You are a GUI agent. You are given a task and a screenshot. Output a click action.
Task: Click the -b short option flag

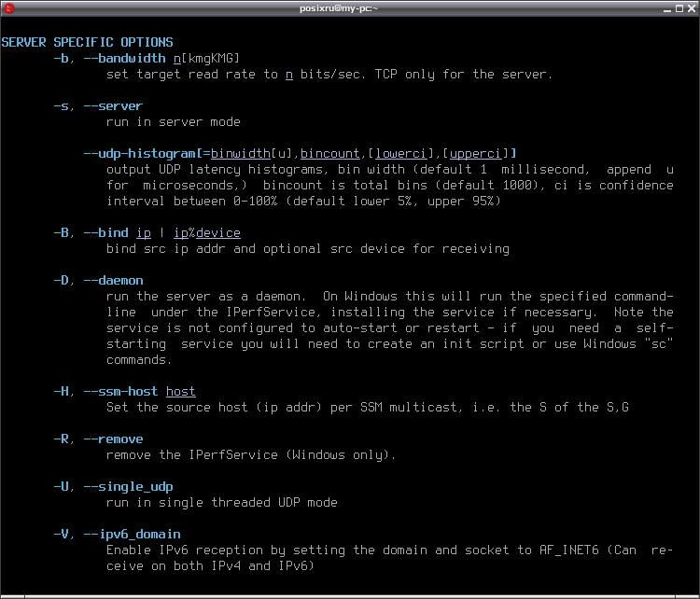click(62, 59)
